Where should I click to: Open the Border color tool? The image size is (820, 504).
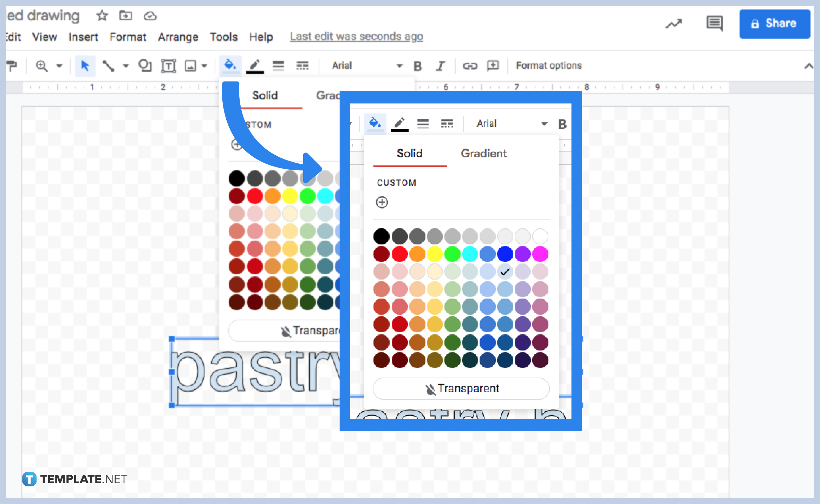(255, 65)
